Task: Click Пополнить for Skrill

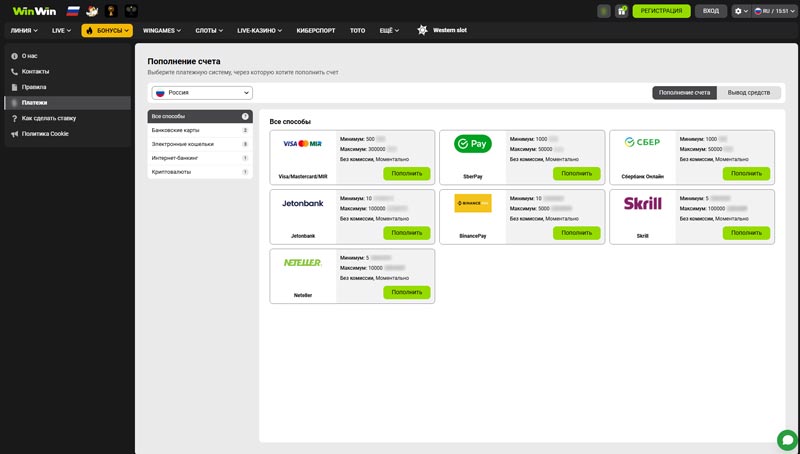Action: pos(746,233)
